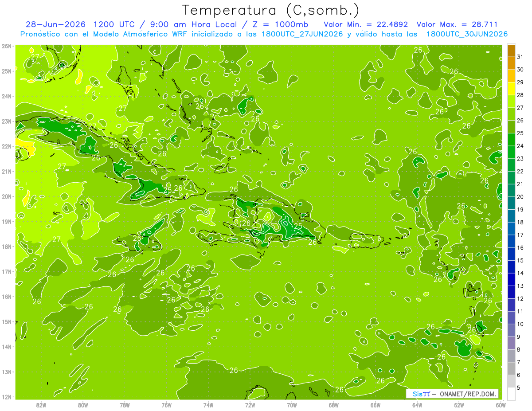
Task: Click the longitude label 70W
Action: click(292, 405)
